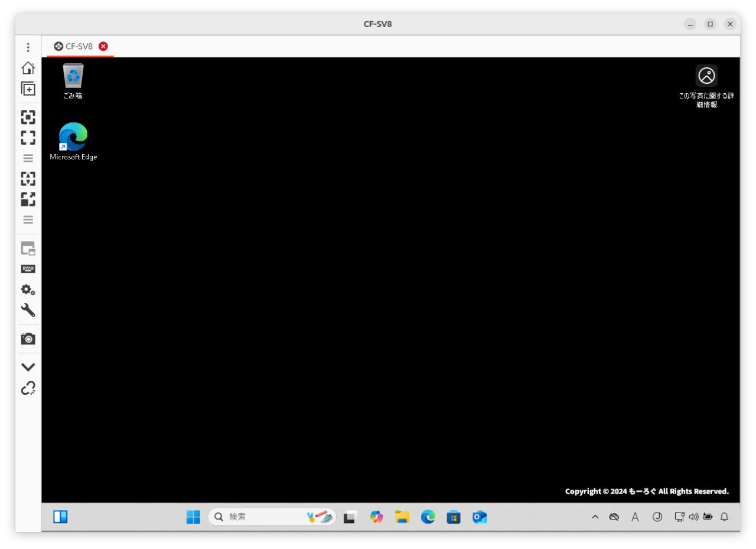Click the network icon in system tray
Screen dimensions: 756x549
(x=680, y=517)
